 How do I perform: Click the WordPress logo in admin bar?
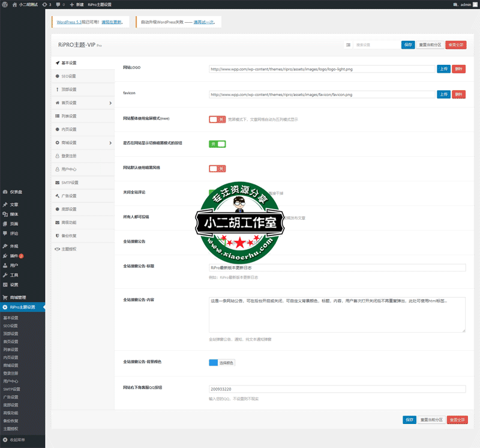(5, 4)
